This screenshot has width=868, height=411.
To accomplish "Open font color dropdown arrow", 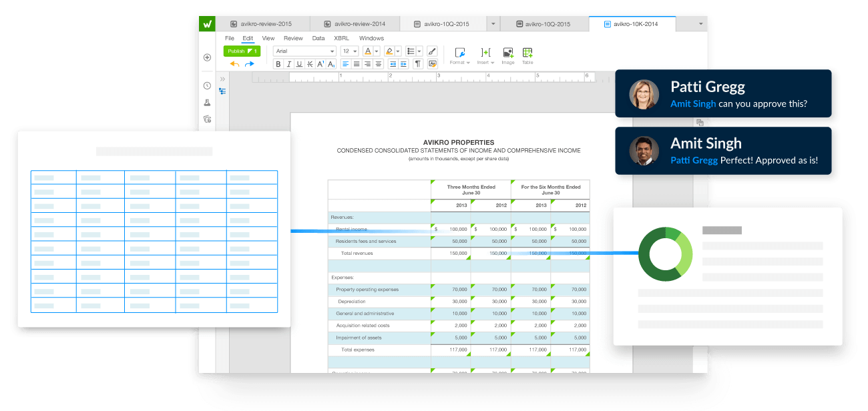I will pyautogui.click(x=377, y=51).
